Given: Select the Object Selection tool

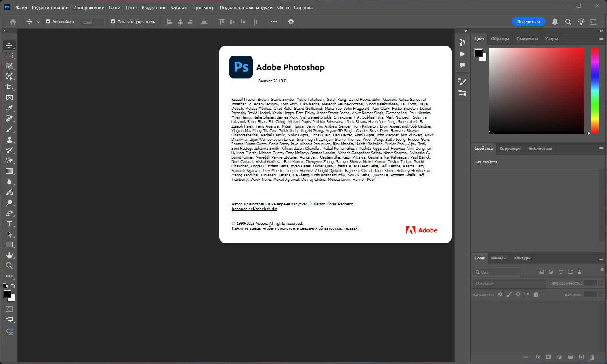Looking at the screenshot, I should [9, 77].
